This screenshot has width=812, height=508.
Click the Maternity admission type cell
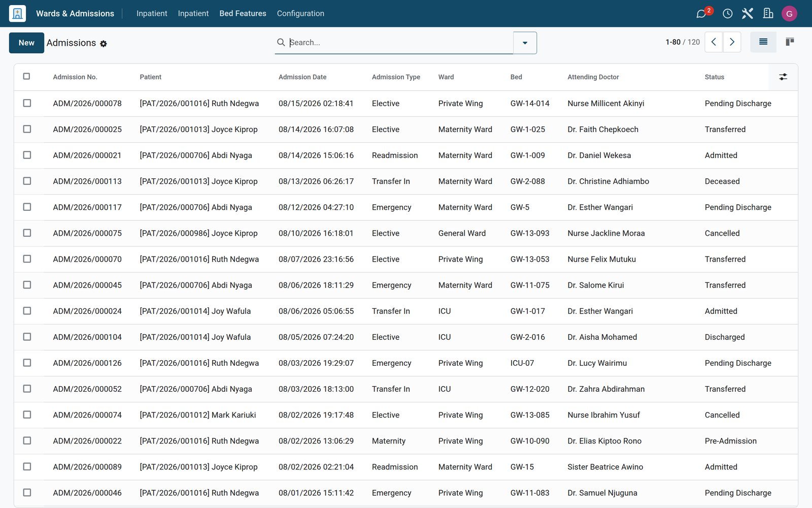click(389, 441)
